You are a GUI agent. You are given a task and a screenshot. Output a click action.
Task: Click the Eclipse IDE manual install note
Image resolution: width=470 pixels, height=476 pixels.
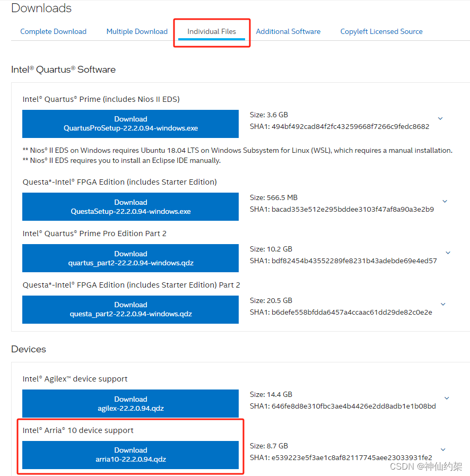click(x=121, y=160)
